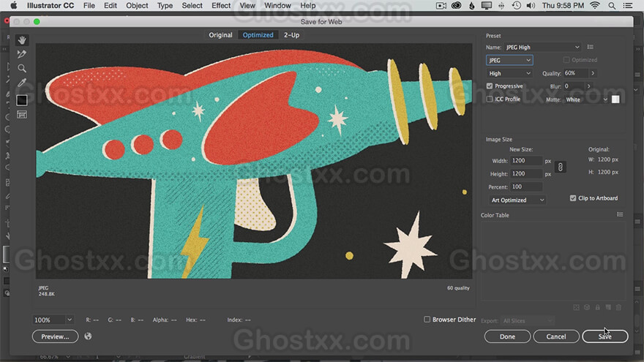Click the Quality 60% field
Image resolution: width=644 pixels, height=362 pixels.
click(576, 73)
